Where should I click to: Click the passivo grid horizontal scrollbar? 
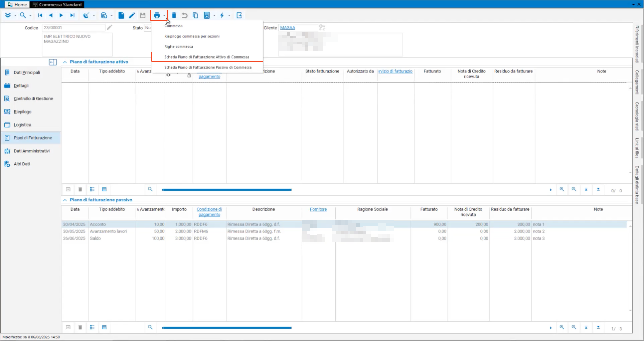(x=227, y=328)
